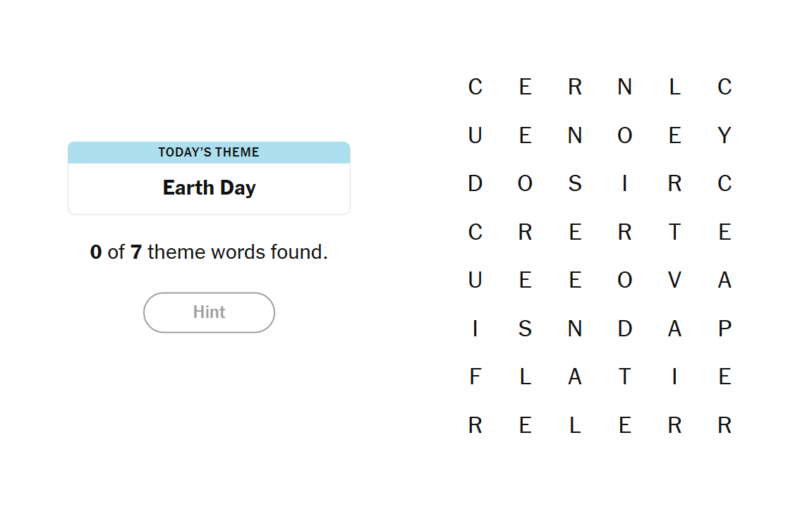Select the letter N in the top row
Image resolution: width=800 pixels, height=514 pixels.
(625, 88)
